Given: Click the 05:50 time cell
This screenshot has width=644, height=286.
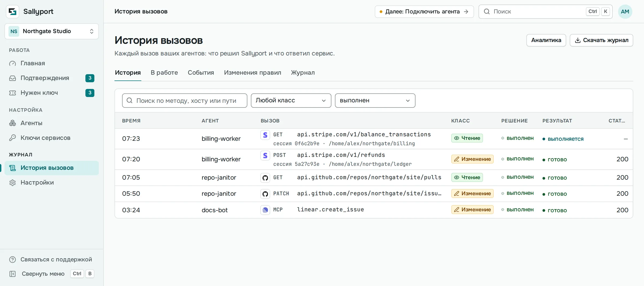Looking at the screenshot, I should (131, 194).
